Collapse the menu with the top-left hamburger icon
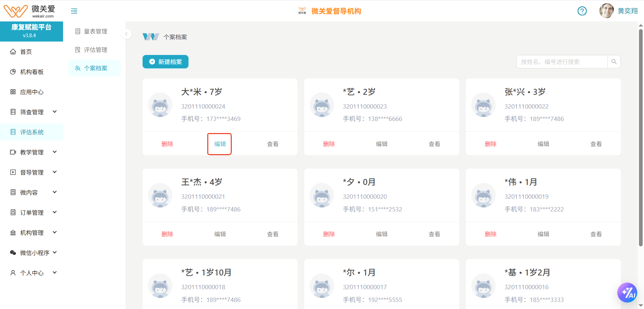This screenshot has width=644, height=309. click(x=74, y=11)
